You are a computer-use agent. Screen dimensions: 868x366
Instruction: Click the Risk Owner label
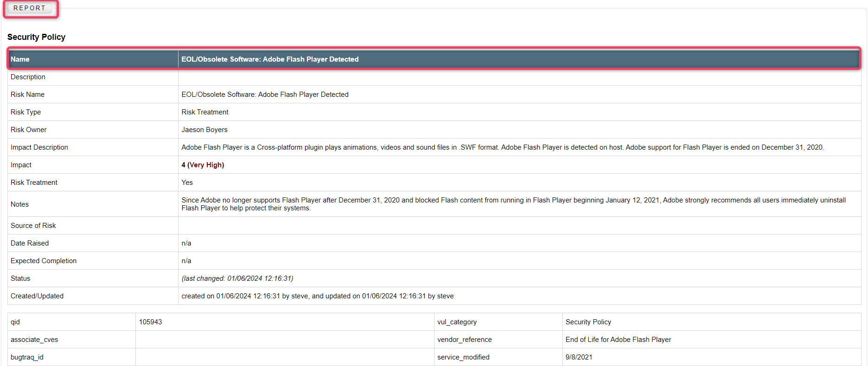point(28,130)
